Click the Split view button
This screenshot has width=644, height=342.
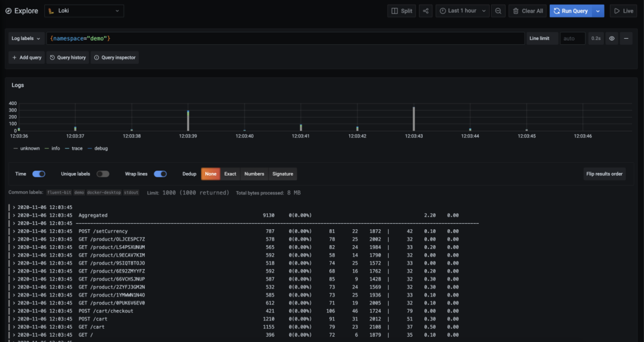tap(402, 11)
